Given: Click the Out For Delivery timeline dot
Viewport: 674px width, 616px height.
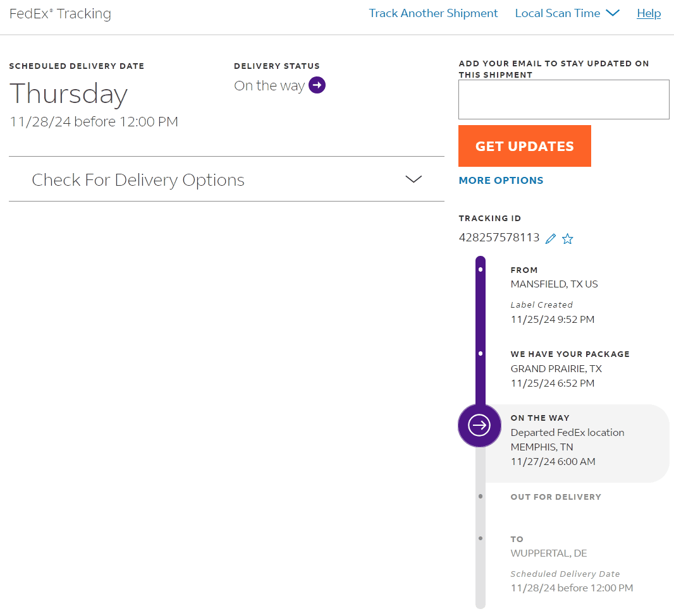Looking at the screenshot, I should pyautogui.click(x=481, y=497).
